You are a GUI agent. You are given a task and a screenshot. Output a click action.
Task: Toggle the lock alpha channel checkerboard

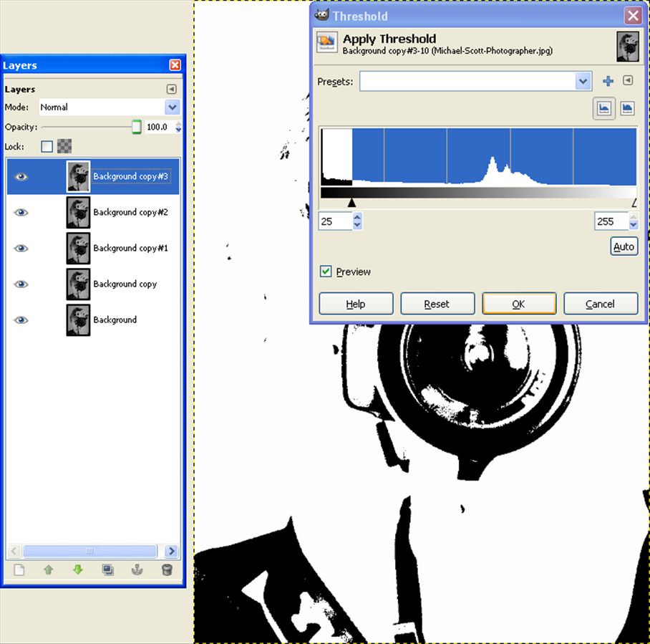64,146
